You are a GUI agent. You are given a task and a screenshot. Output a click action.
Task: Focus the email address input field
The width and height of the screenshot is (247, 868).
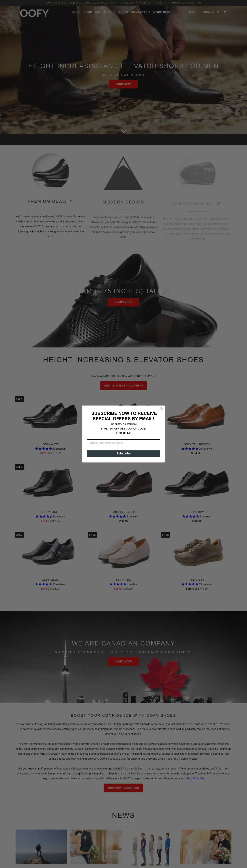pyautogui.click(x=123, y=443)
